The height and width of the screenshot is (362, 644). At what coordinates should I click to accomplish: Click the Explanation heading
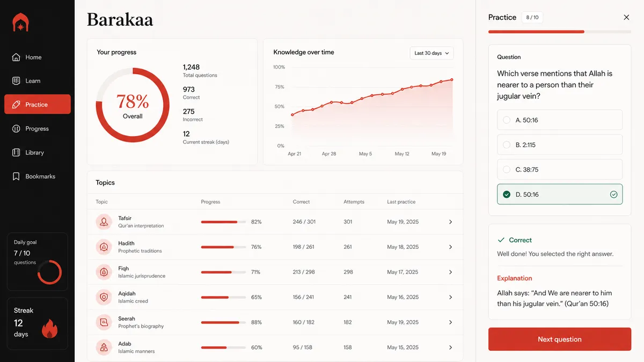[515, 278]
